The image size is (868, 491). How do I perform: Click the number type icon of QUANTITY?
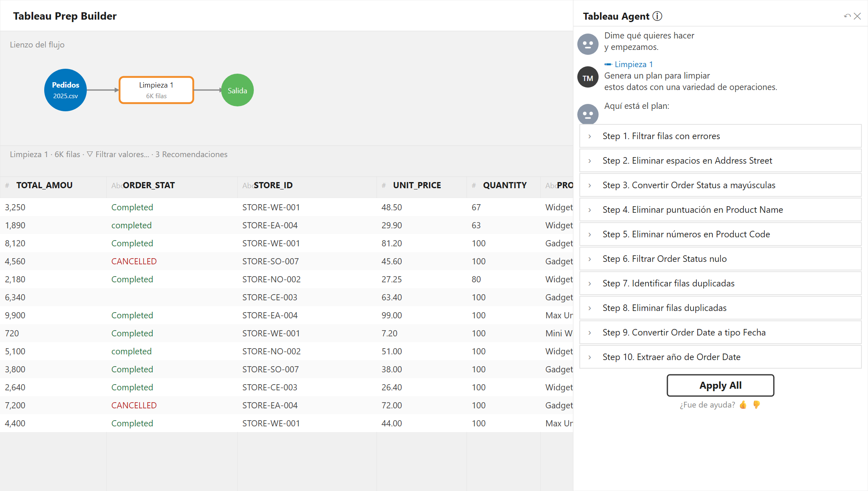point(474,185)
